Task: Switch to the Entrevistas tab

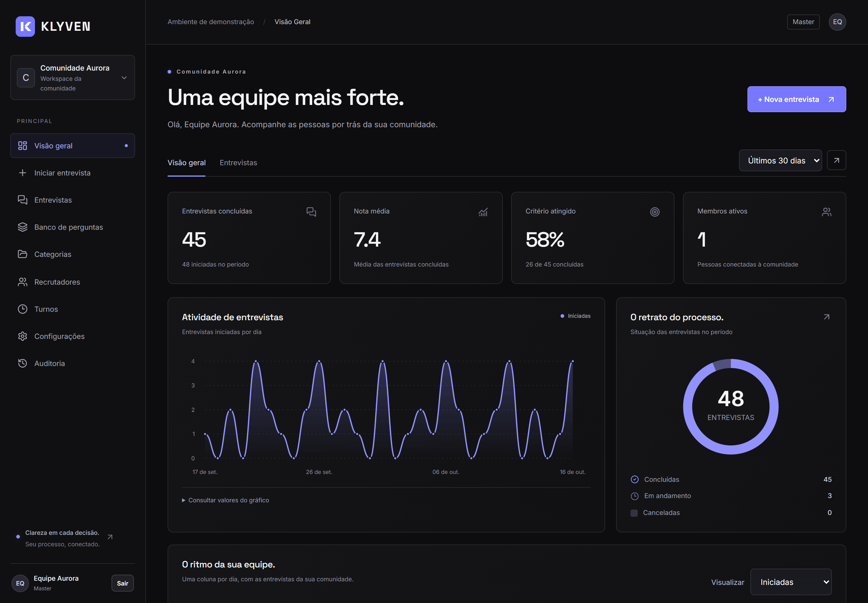Action: [238, 163]
